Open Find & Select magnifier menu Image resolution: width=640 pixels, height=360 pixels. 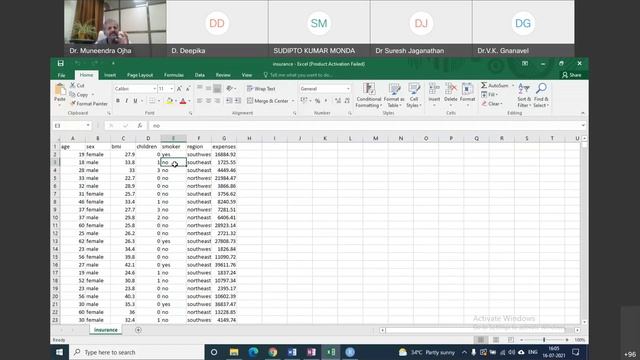tap(541, 95)
